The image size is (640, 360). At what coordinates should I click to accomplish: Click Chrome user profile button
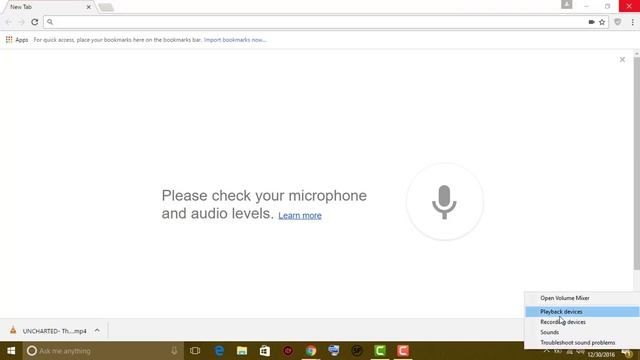567,4
